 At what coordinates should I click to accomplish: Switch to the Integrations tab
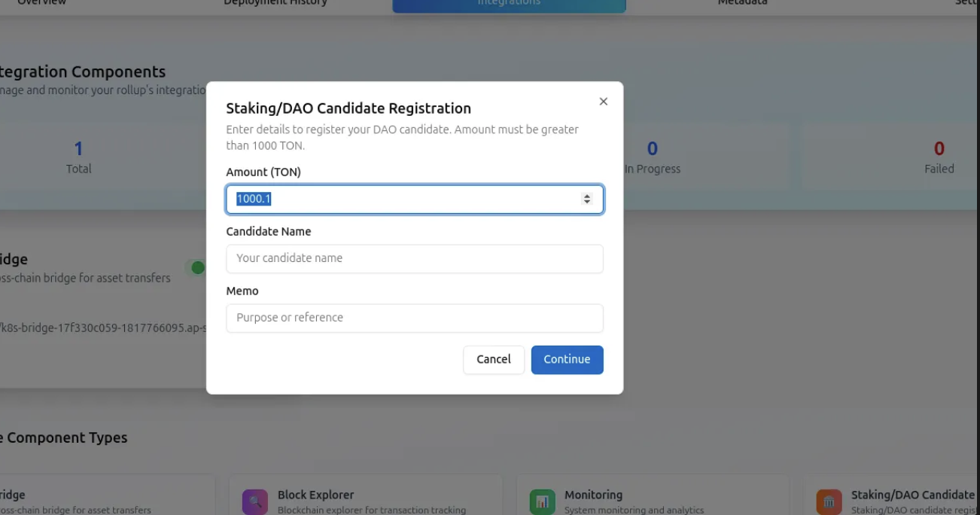click(x=509, y=4)
